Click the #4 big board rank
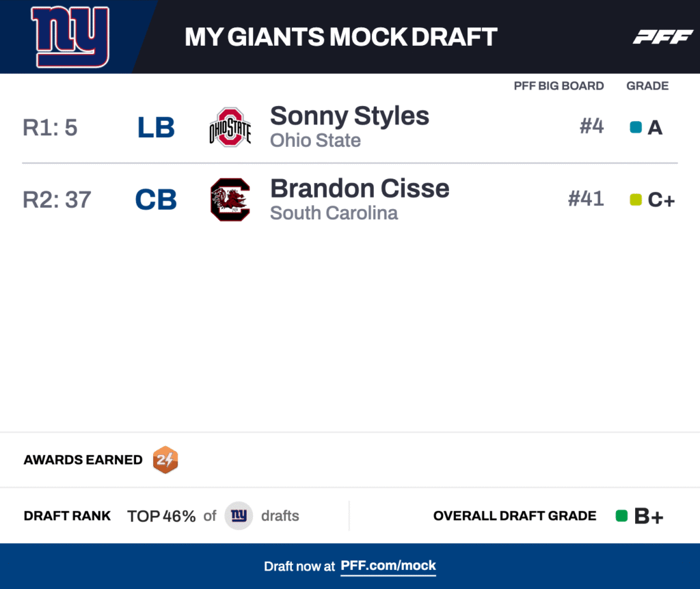 (x=591, y=126)
